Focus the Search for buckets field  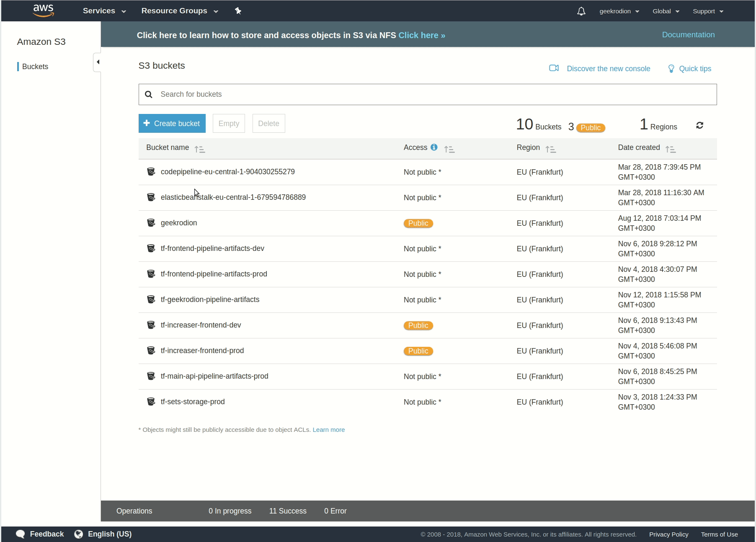(428, 94)
